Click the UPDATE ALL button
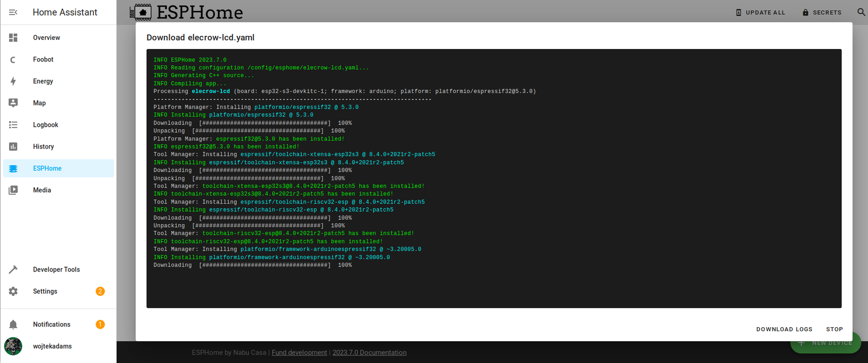 (761, 12)
